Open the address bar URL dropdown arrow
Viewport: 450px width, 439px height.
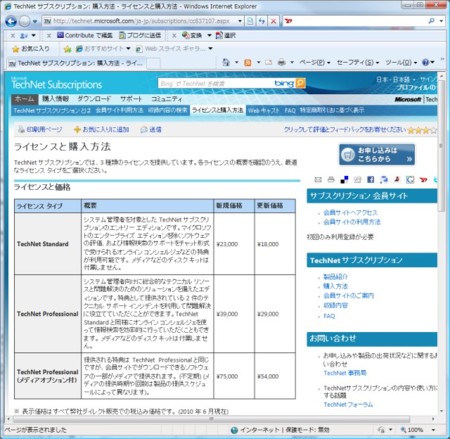(x=240, y=21)
